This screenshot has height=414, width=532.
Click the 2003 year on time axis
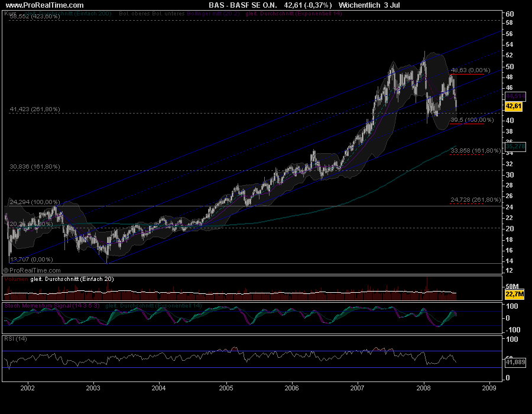click(x=93, y=388)
